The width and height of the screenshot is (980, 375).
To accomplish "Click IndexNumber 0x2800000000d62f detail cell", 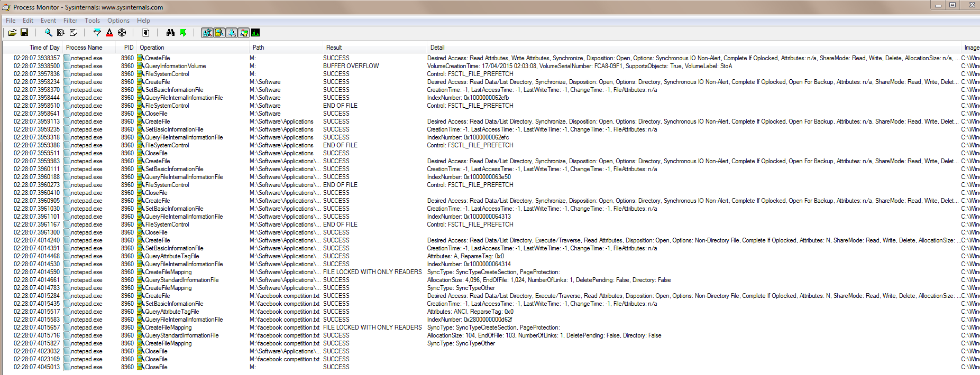I will [x=470, y=320].
